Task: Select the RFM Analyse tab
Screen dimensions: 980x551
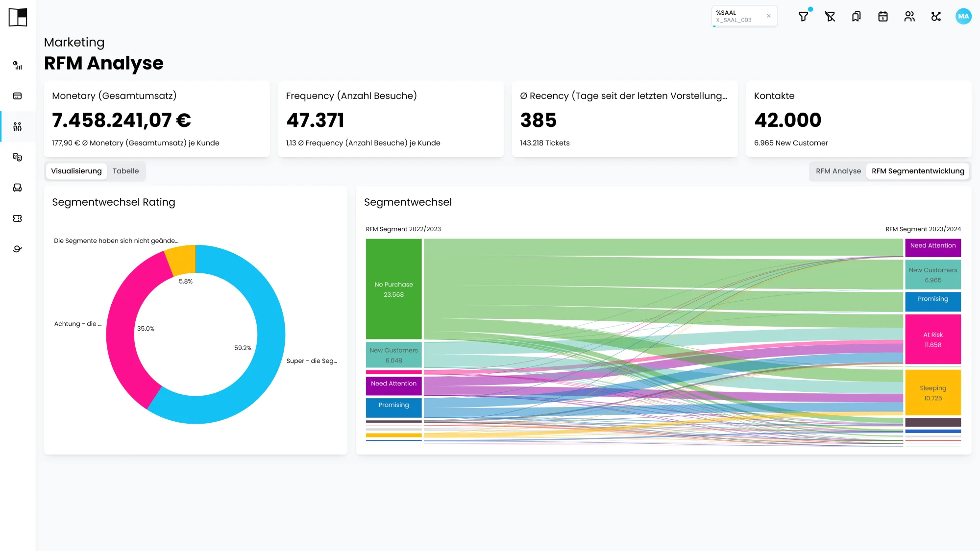Action: coord(838,171)
